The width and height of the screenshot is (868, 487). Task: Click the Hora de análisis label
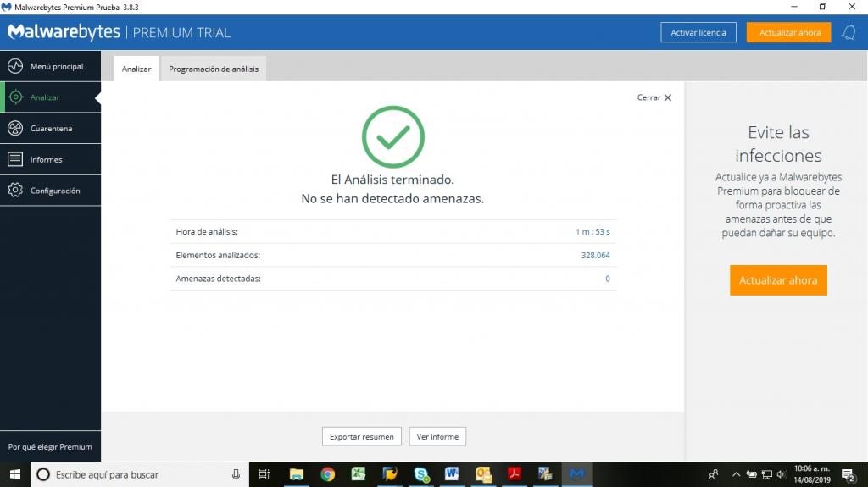pyautogui.click(x=207, y=232)
